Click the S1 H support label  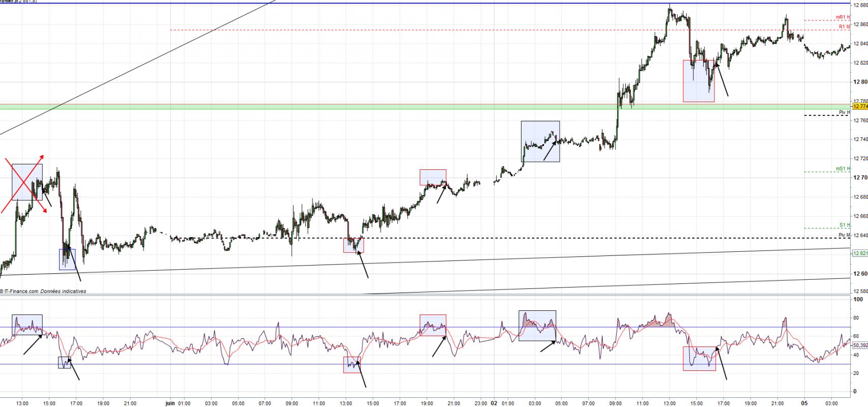845,225
